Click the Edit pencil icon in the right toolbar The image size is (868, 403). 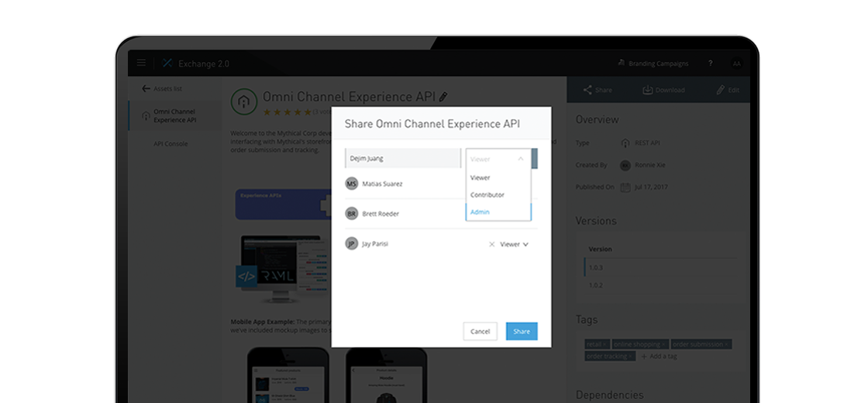click(x=721, y=90)
